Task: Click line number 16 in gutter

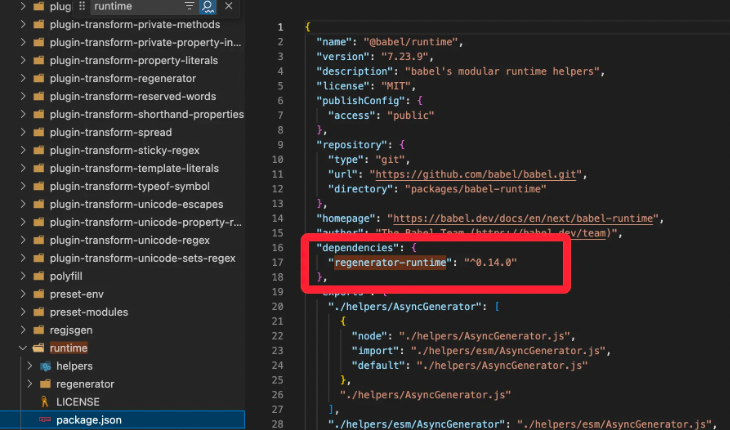Action: (x=278, y=248)
